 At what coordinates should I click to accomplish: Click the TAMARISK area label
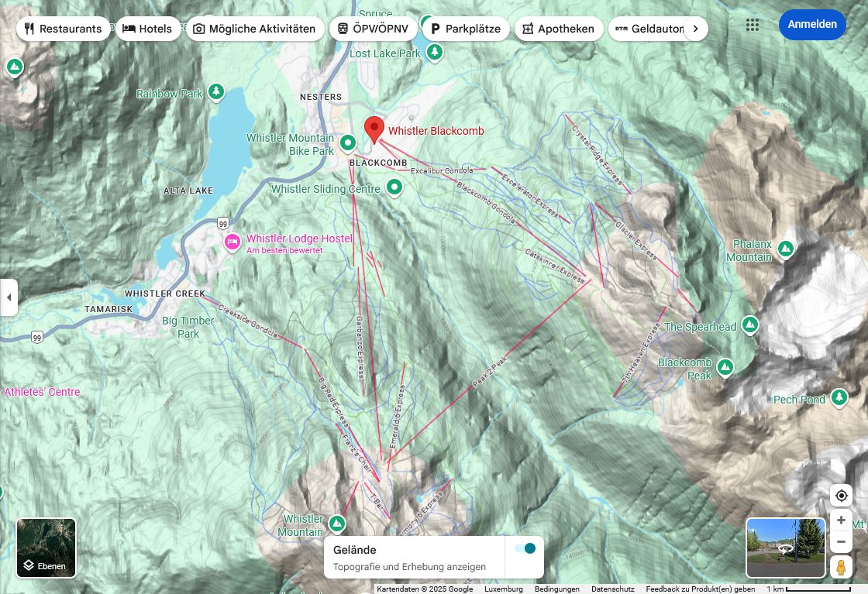(x=108, y=309)
